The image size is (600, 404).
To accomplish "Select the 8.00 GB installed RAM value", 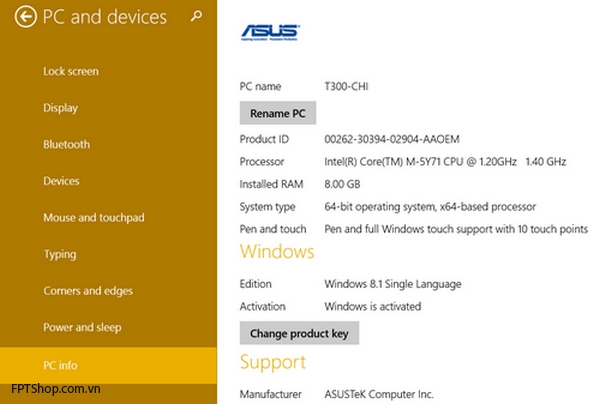I will pos(342,184).
